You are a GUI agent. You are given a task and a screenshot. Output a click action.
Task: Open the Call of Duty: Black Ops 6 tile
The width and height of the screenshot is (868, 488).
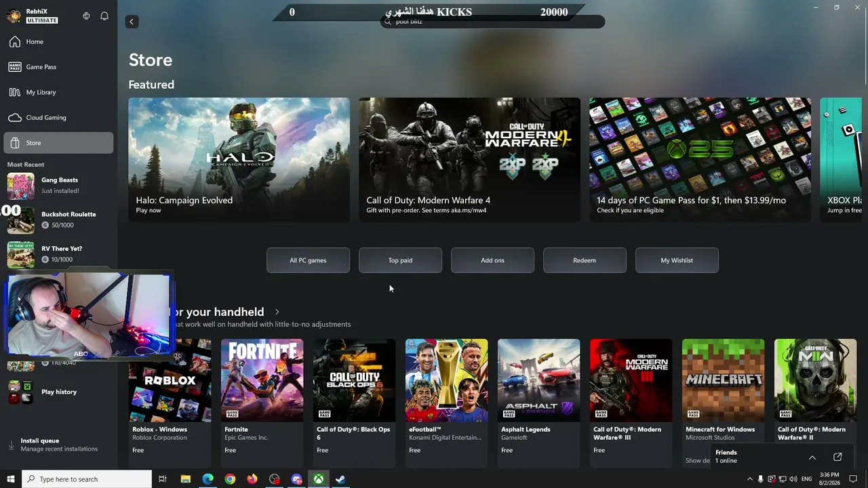(x=354, y=403)
